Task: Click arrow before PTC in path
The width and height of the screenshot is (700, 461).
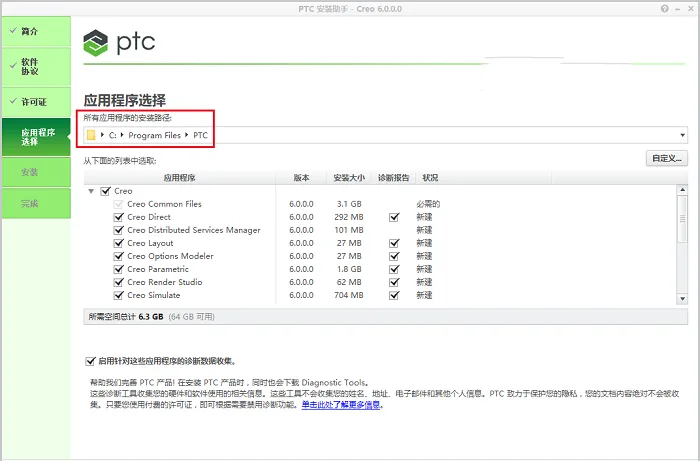Action: pos(187,135)
